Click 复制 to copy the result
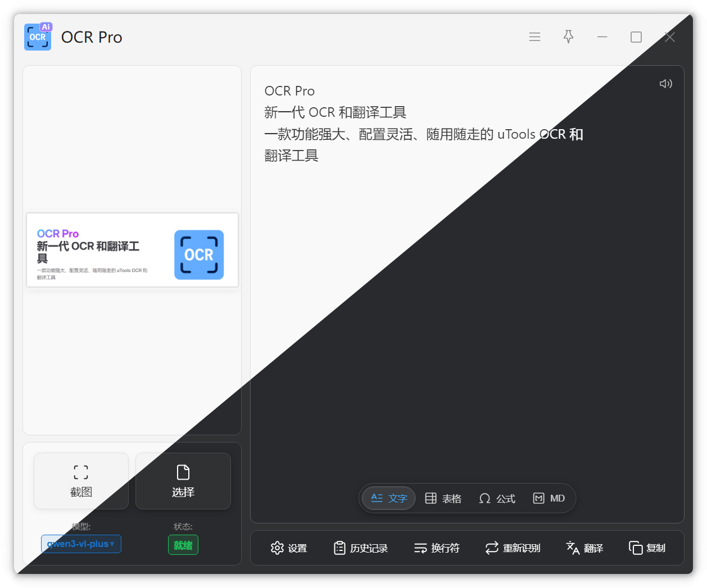 pyautogui.click(x=647, y=548)
